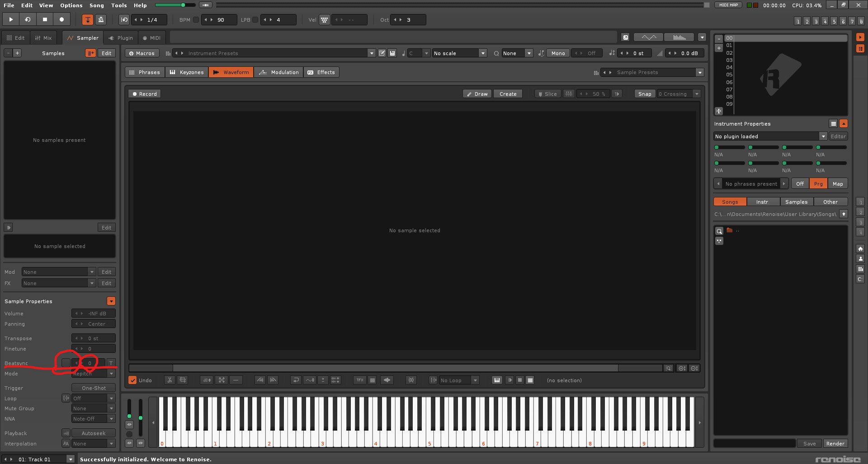868x464 pixels.
Task: Click the disk browser search icon
Action: [x=719, y=231]
